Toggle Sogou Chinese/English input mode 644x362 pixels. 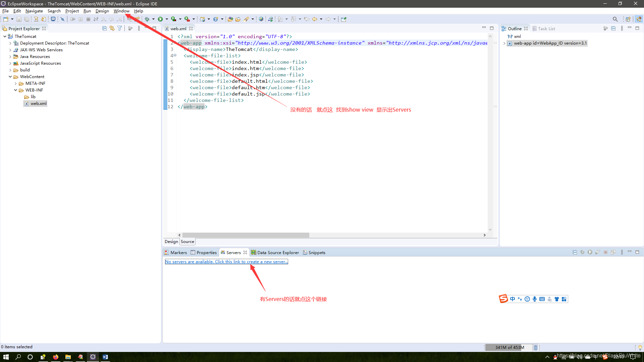coord(512,299)
